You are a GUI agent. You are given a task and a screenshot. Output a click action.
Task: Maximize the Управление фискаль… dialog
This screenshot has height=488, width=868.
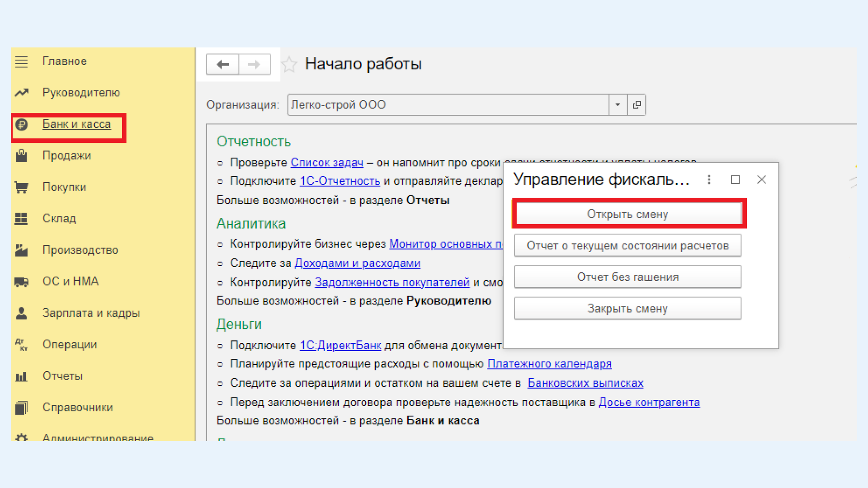[x=736, y=180]
